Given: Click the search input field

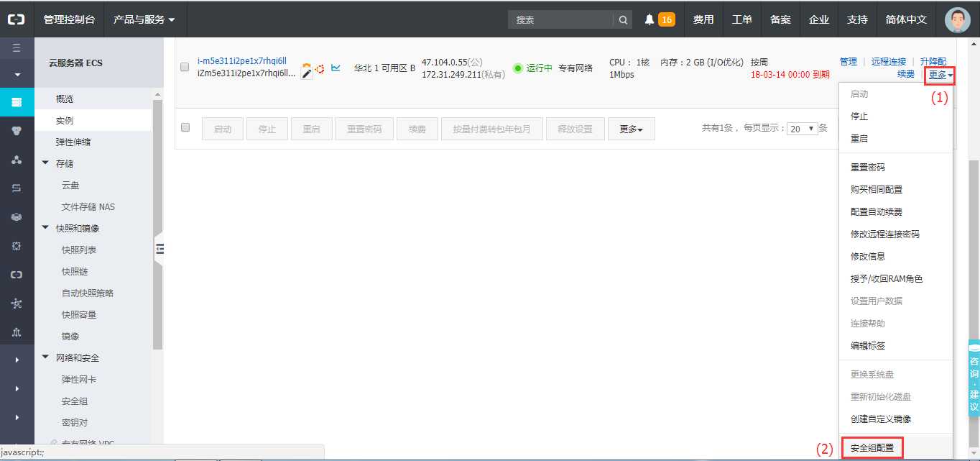Looking at the screenshot, I should pyautogui.click(x=561, y=19).
